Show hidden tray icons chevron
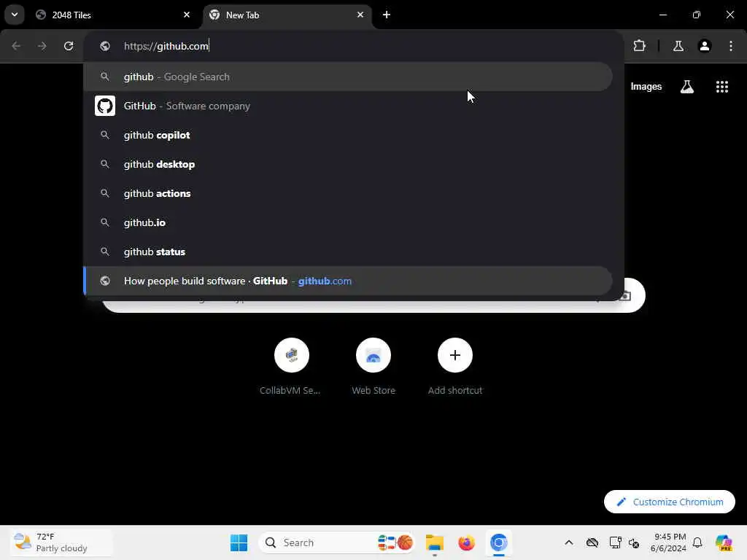The image size is (747, 560). pos(569,542)
